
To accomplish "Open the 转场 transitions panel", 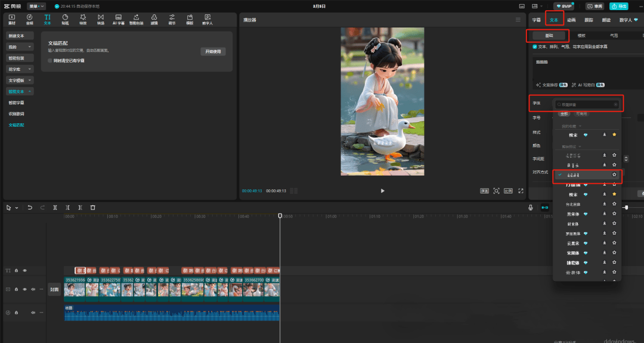I will (101, 19).
